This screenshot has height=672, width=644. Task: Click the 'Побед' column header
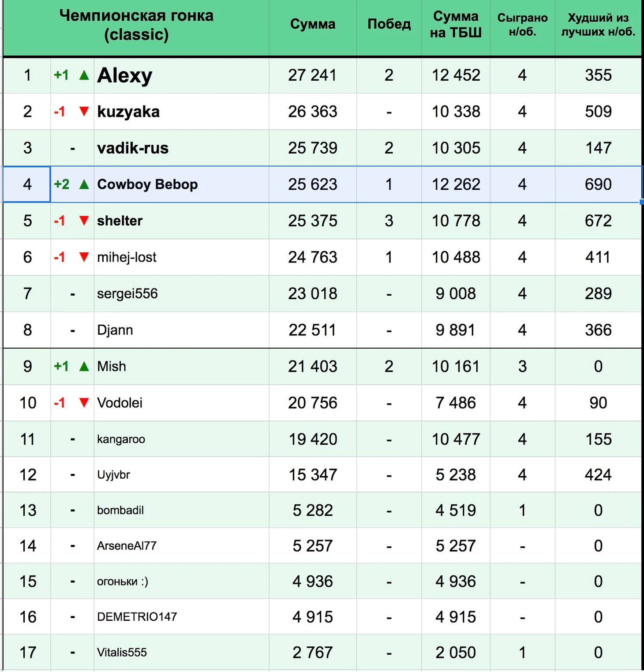pos(389,24)
